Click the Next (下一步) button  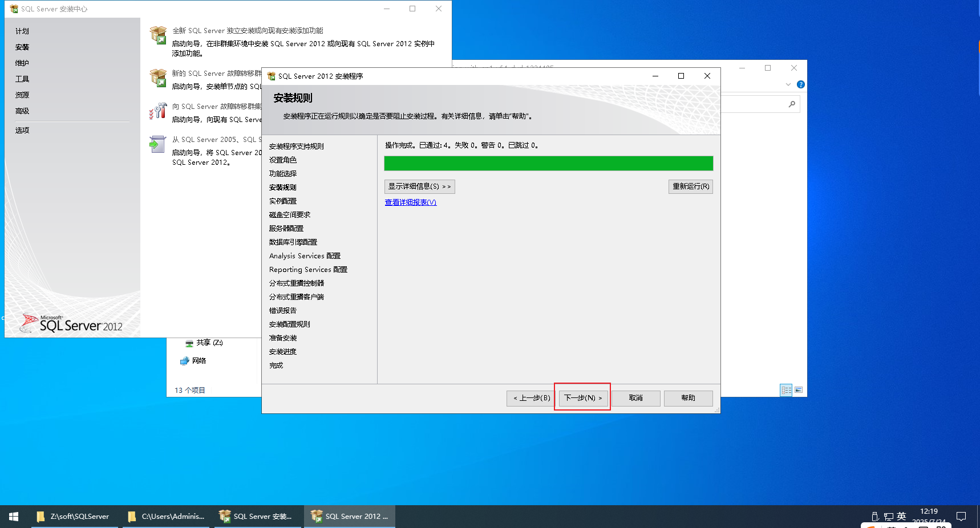tap(583, 398)
